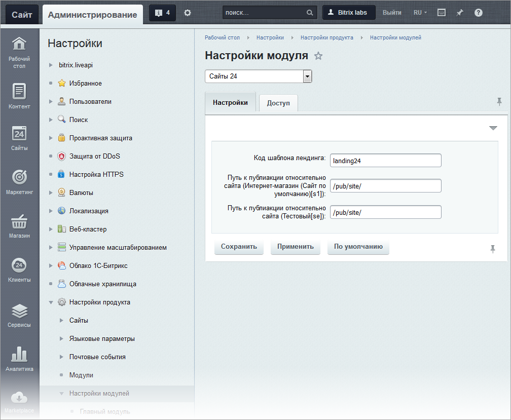Open the Маркетинг sidebar section

19,182
